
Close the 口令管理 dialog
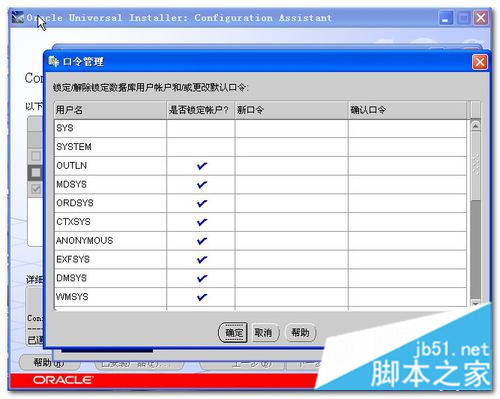(x=480, y=62)
